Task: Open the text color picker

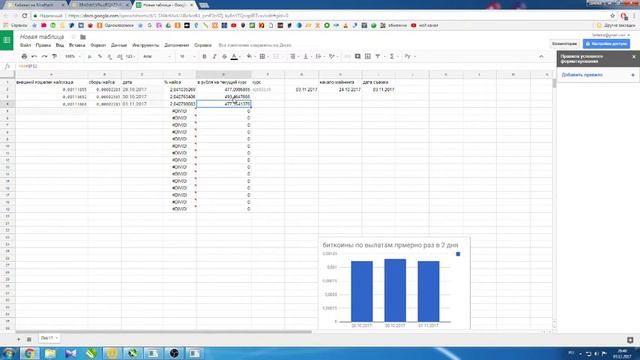Action: click(x=234, y=56)
